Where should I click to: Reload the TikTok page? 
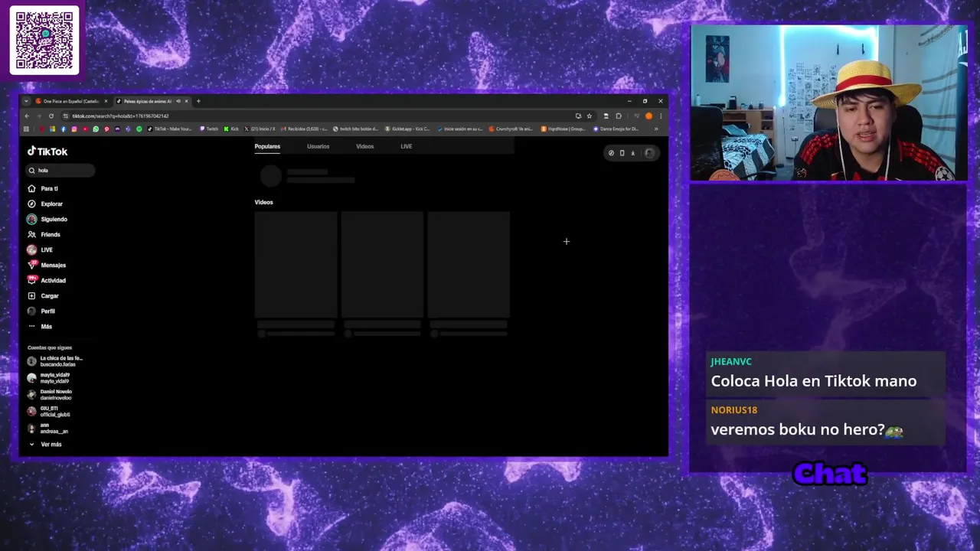tap(51, 116)
